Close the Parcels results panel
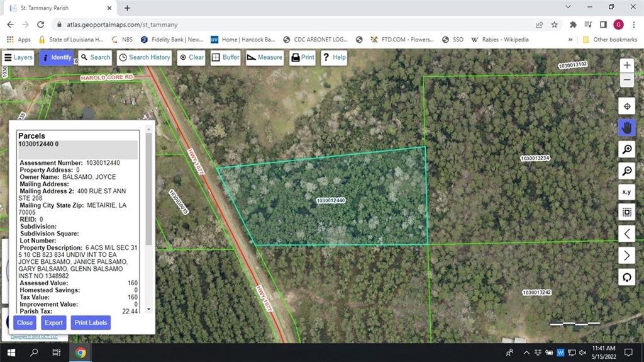 tap(25, 322)
